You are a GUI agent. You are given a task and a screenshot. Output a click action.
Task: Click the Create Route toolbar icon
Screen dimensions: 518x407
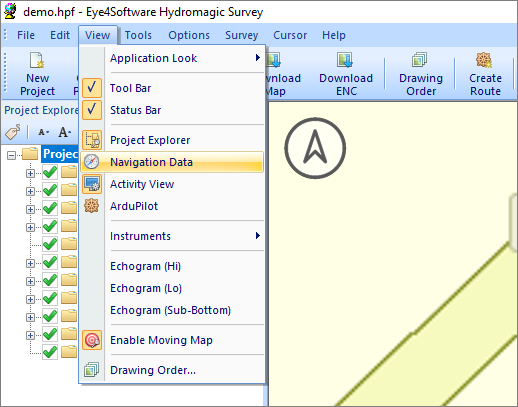484,60
